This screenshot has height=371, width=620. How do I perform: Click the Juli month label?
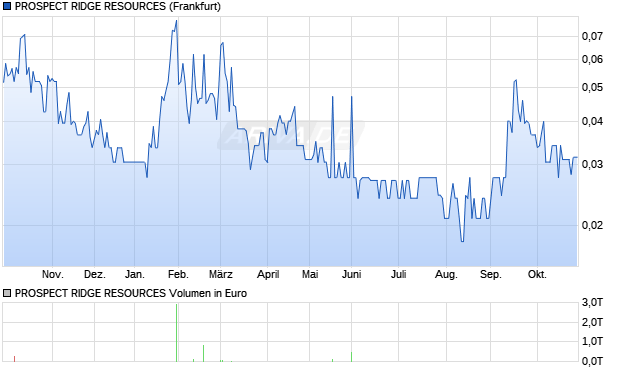click(x=399, y=274)
